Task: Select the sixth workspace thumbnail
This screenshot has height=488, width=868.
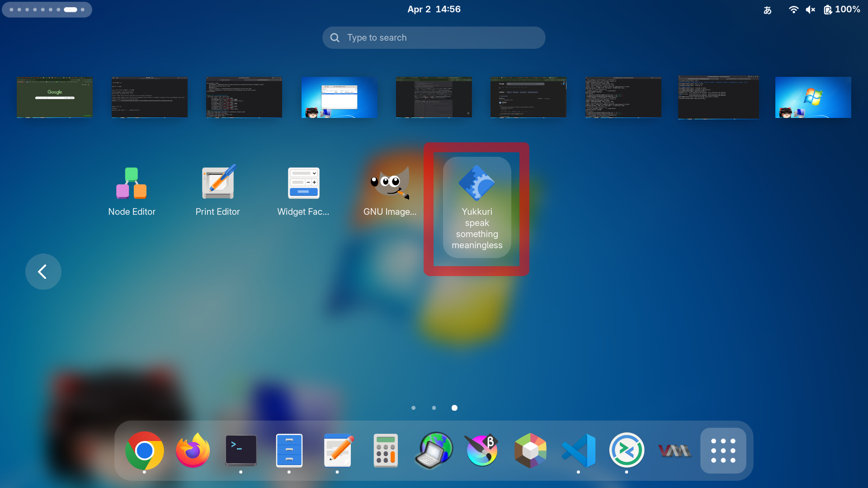Action: [x=528, y=97]
